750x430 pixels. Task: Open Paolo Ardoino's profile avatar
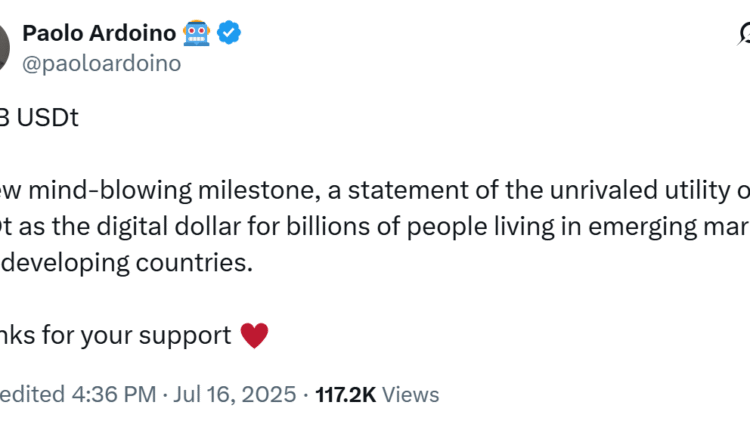(x=4, y=47)
